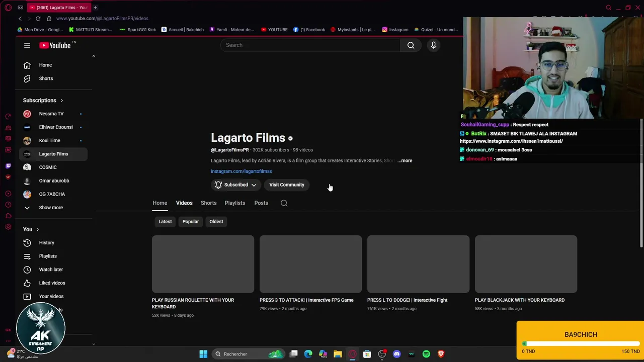Open PRESS L TO DODGE video title

point(407,300)
